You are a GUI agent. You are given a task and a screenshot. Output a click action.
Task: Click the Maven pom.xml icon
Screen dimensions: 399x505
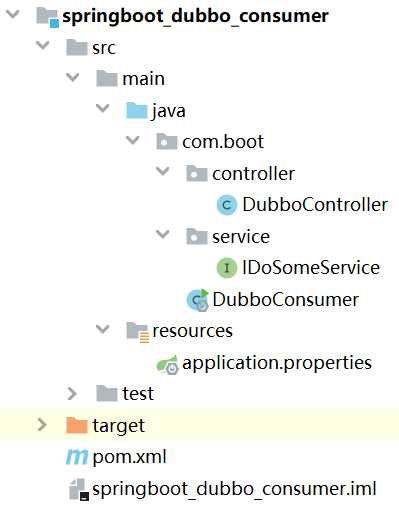coord(77,457)
